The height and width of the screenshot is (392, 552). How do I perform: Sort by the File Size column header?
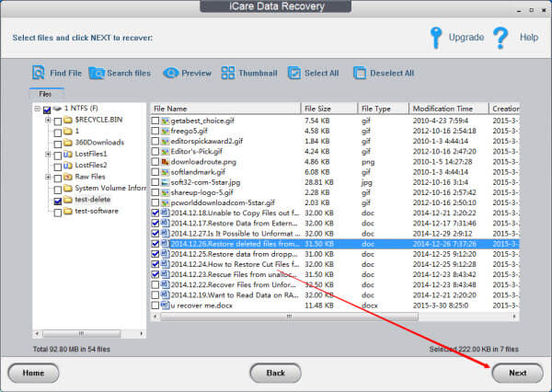click(329, 109)
